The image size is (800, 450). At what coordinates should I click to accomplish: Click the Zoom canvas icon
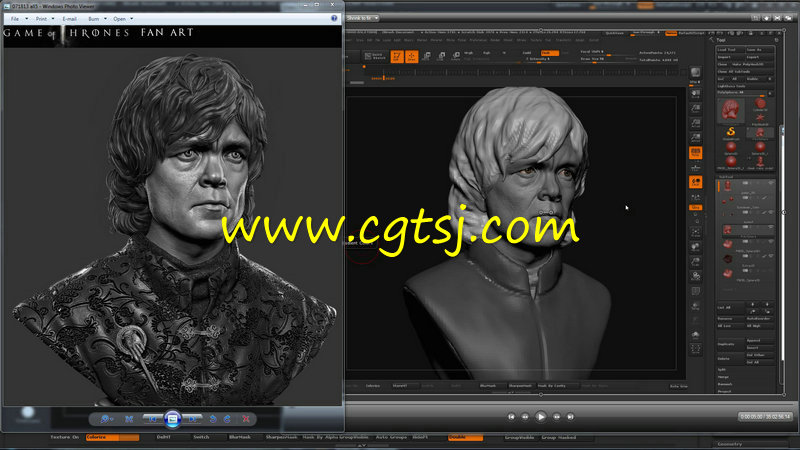pos(695,109)
